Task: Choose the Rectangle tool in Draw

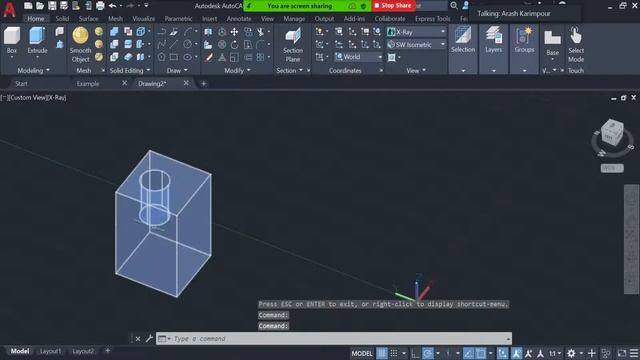Action: pos(174,57)
